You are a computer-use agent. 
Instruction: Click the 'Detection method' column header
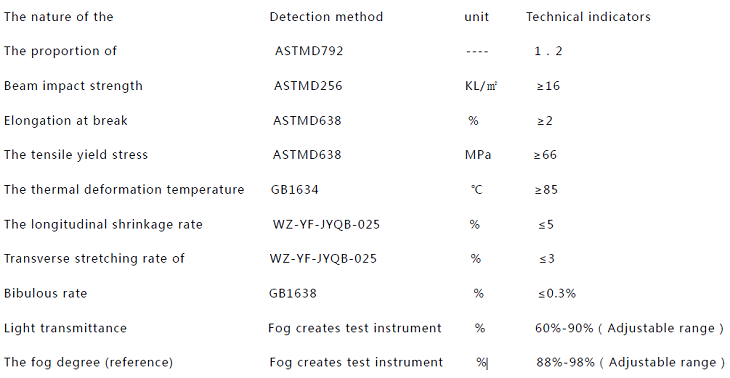326,17
